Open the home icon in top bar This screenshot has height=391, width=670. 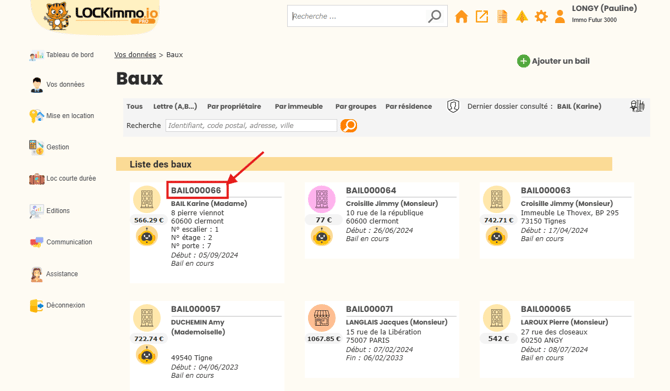point(461,17)
